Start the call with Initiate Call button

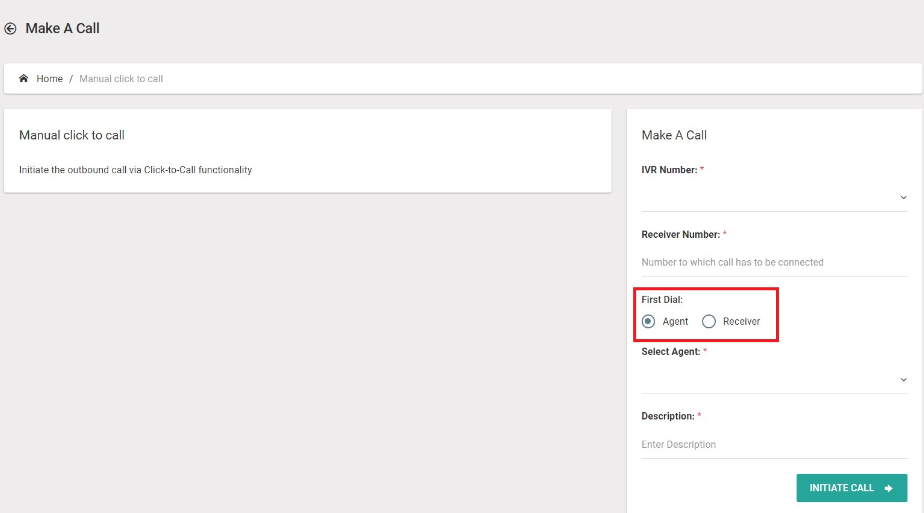(x=852, y=488)
